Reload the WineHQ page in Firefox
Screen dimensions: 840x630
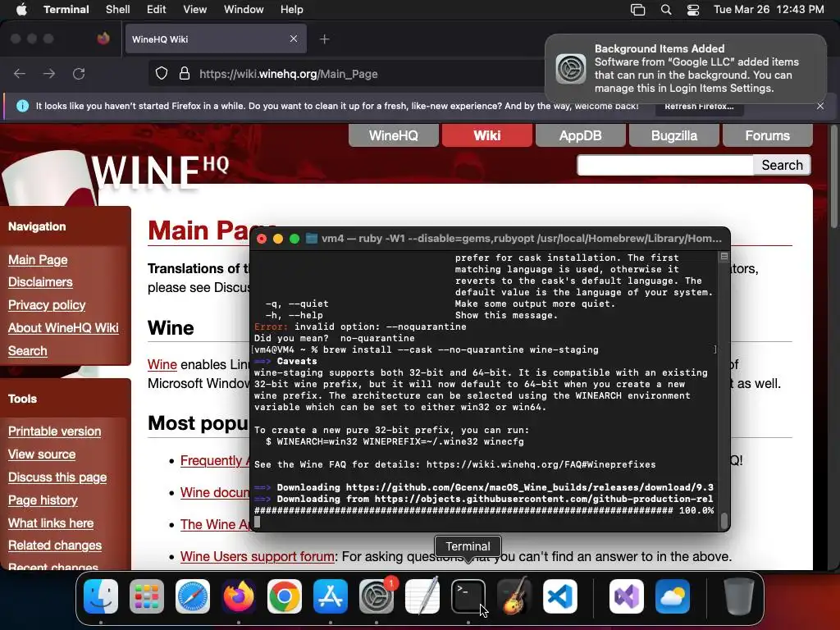tap(79, 73)
